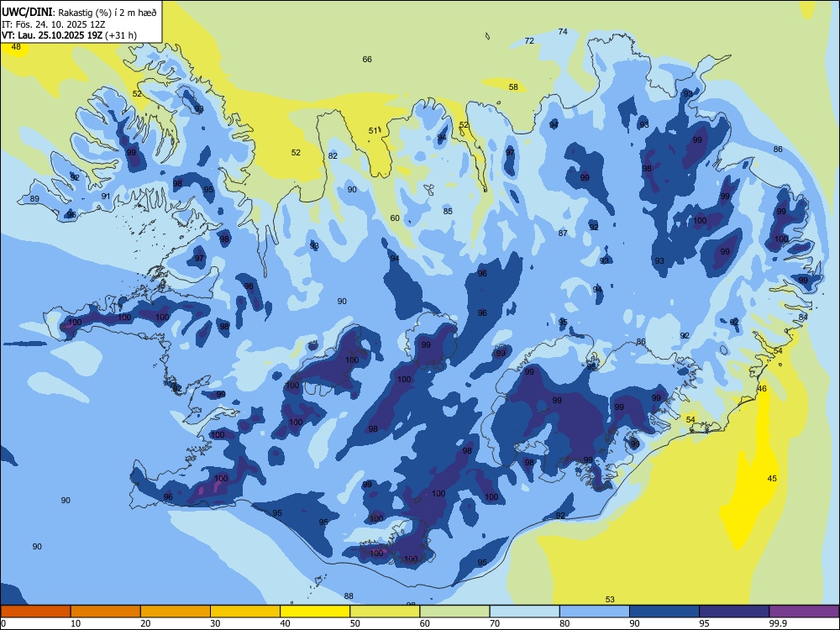Screen dimensions: 840x630
Task: Select the medium blue 80–90 legend swatch
Action: pyautogui.click(x=595, y=612)
